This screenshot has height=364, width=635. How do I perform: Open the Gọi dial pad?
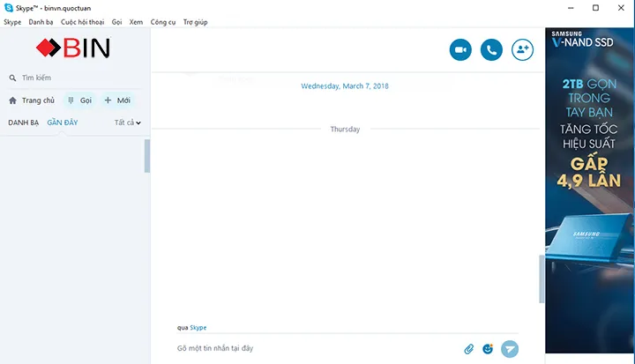pos(79,100)
